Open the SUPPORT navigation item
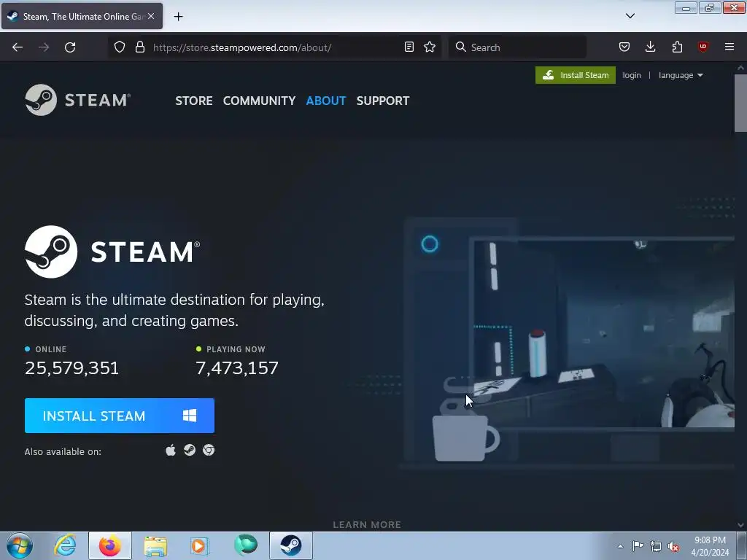Image resolution: width=747 pixels, height=560 pixels. (383, 101)
